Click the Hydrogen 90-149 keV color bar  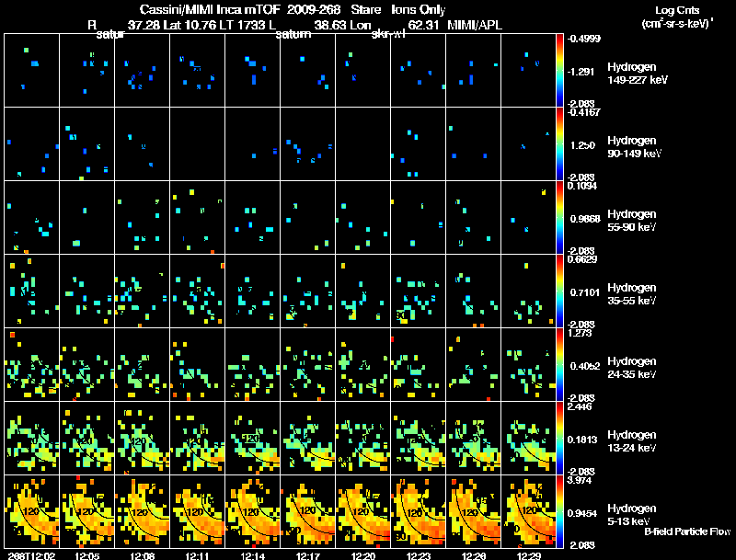point(559,143)
